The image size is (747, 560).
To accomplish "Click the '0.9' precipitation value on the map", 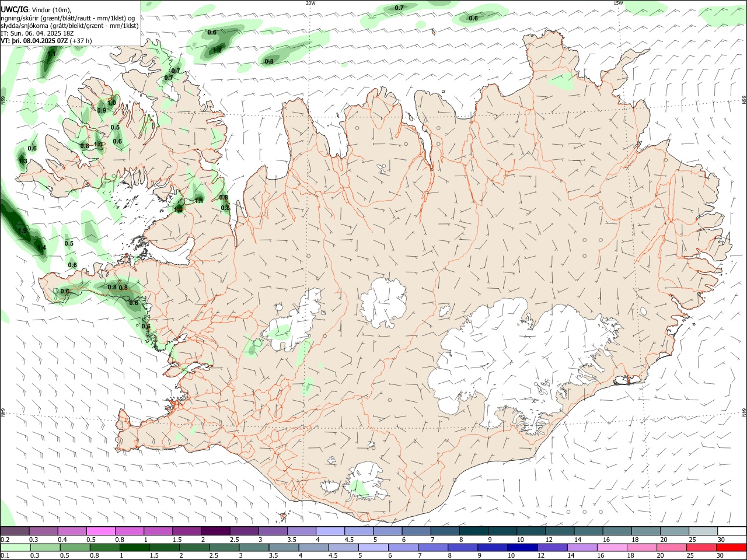I will (x=102, y=110).
